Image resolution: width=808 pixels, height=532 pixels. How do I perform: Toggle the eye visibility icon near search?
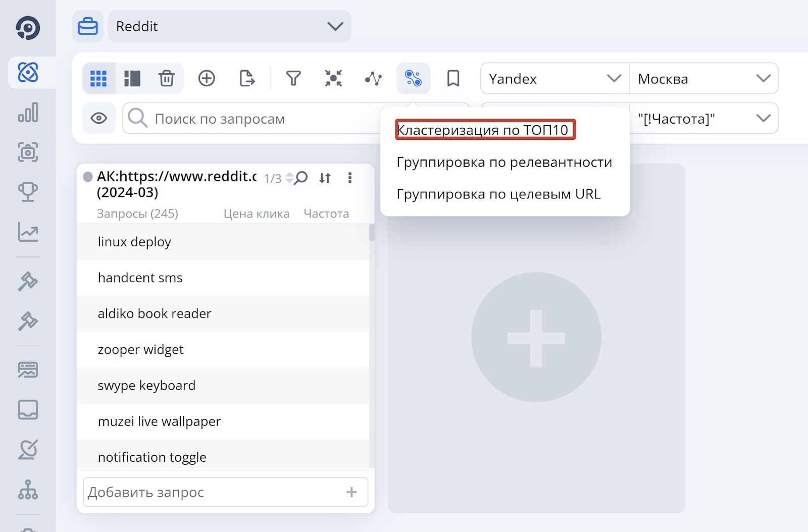click(x=99, y=118)
